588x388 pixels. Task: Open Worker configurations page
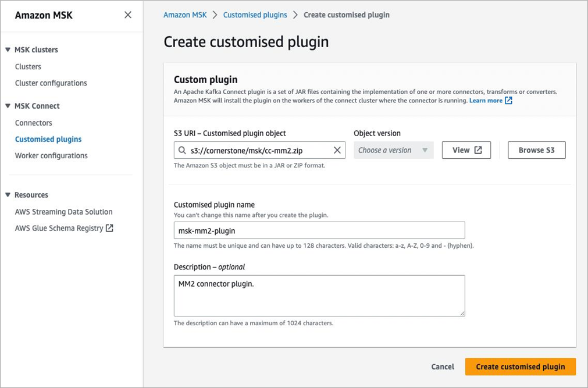pyautogui.click(x=51, y=156)
